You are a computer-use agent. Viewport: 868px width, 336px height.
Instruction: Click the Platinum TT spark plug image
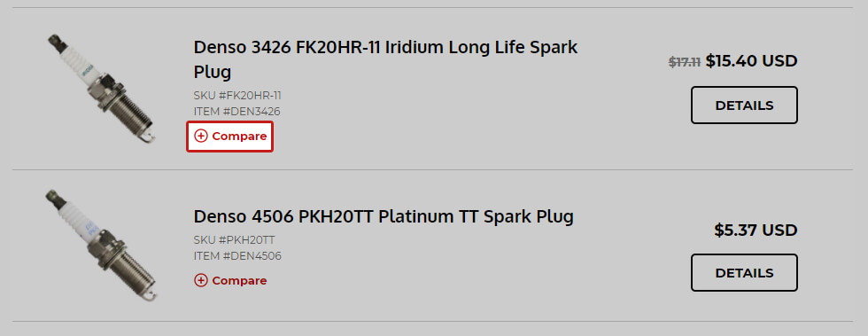coord(101,245)
